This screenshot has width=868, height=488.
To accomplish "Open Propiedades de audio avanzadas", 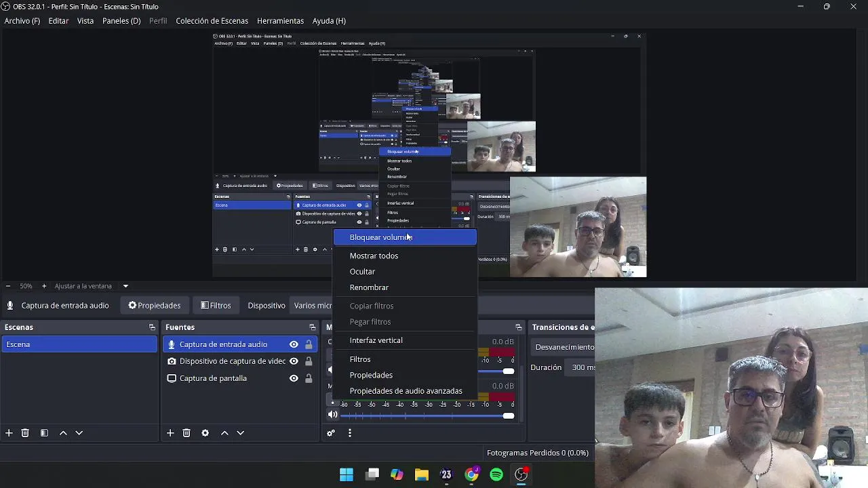I will click(x=405, y=391).
